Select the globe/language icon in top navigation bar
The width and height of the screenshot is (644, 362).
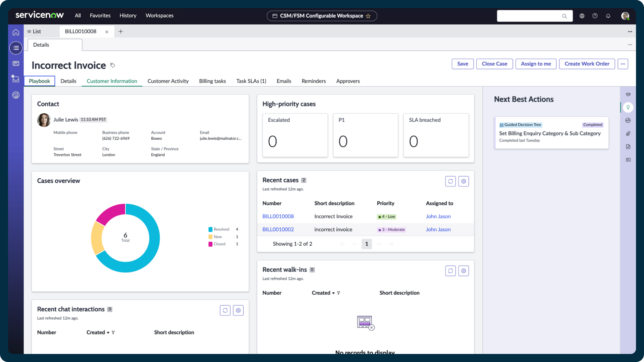click(582, 16)
